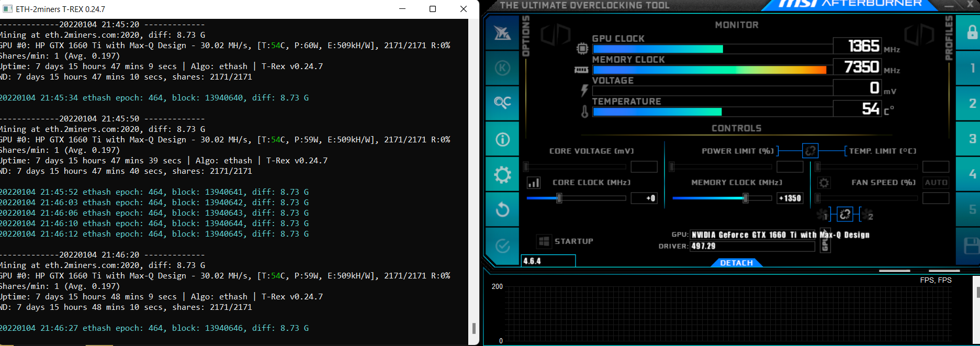The height and width of the screenshot is (346, 980).
Task: Click the version box 4.6.4
Action: [548, 261]
